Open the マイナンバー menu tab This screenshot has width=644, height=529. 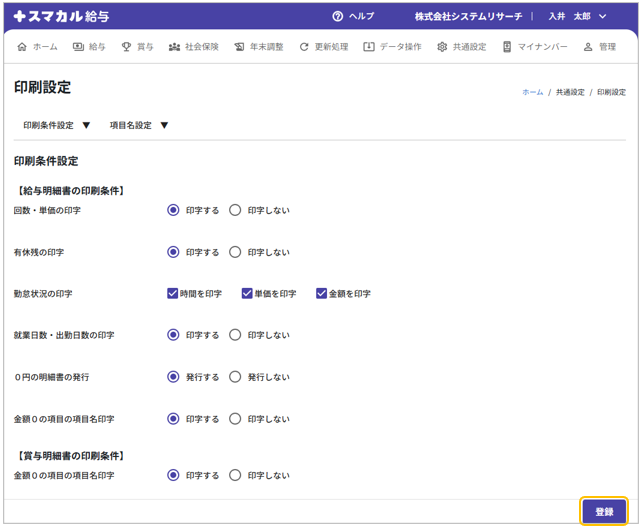(535, 47)
